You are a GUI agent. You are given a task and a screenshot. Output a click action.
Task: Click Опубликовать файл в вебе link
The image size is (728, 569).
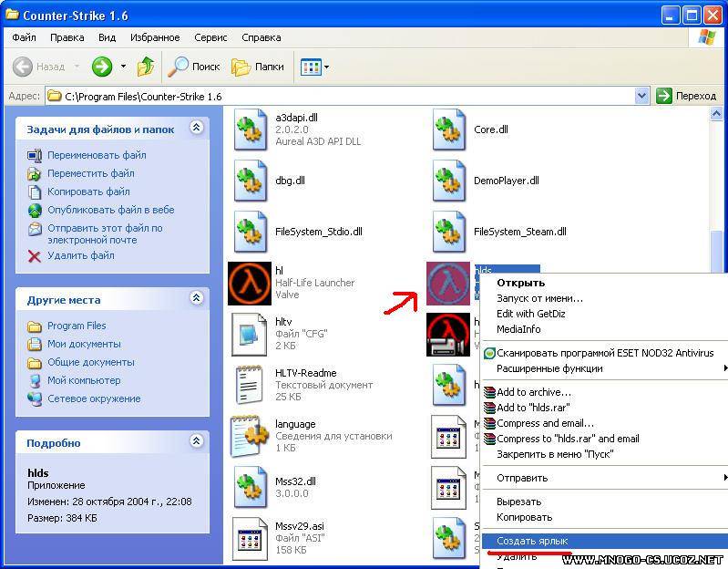111,210
